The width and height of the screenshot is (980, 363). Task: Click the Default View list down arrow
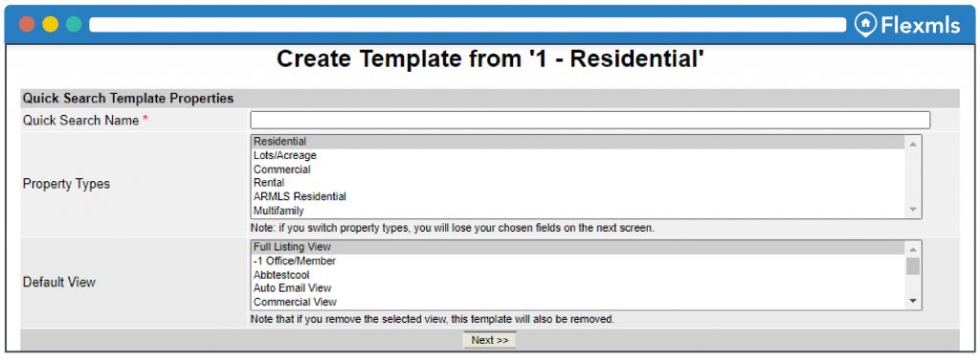point(913,301)
